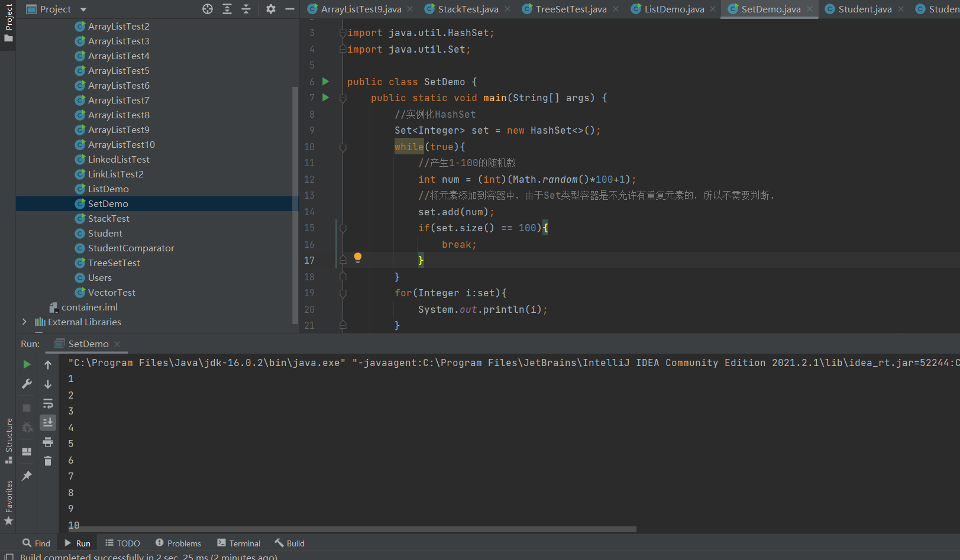Expand External Libraries tree node
The height and width of the screenshot is (560, 960).
coord(24,322)
